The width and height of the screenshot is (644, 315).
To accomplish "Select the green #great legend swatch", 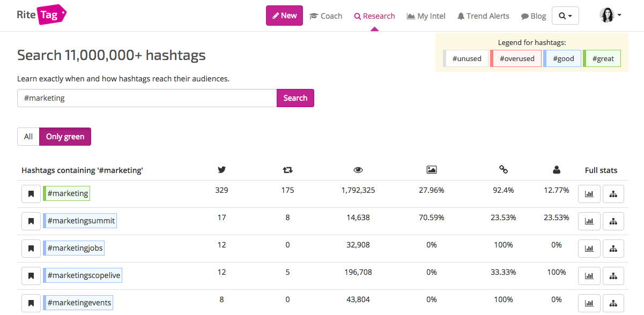I will (602, 58).
